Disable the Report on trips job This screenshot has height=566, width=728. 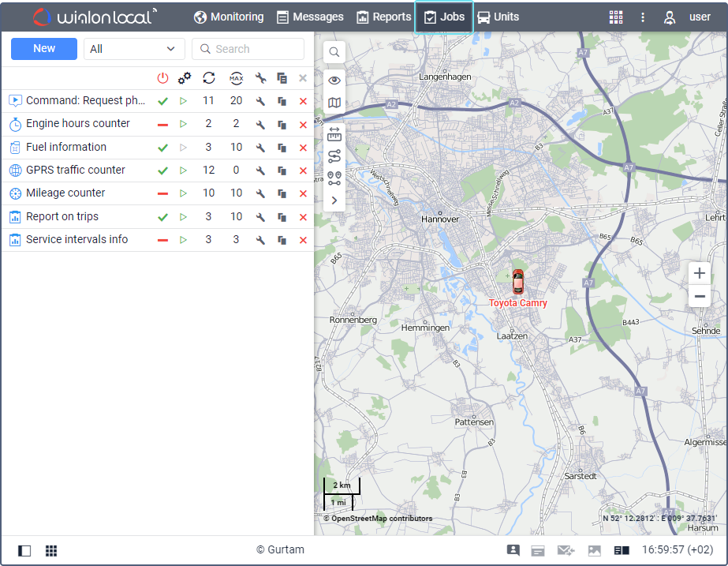coord(162,217)
